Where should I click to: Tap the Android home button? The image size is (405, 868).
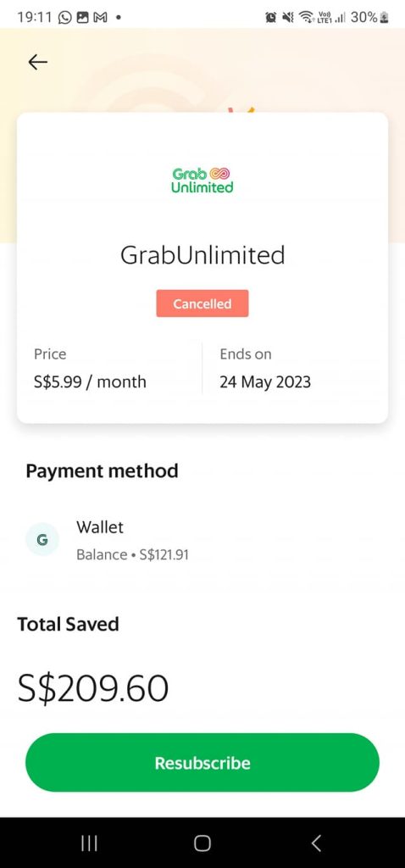click(202, 843)
